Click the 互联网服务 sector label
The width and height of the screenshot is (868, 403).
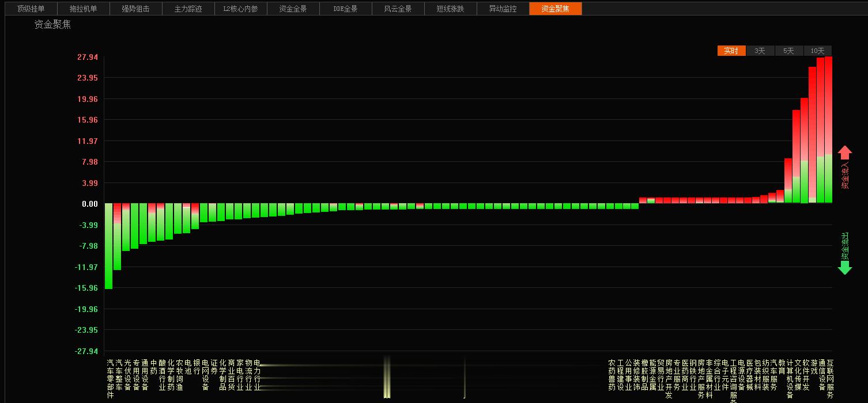pyautogui.click(x=830, y=379)
